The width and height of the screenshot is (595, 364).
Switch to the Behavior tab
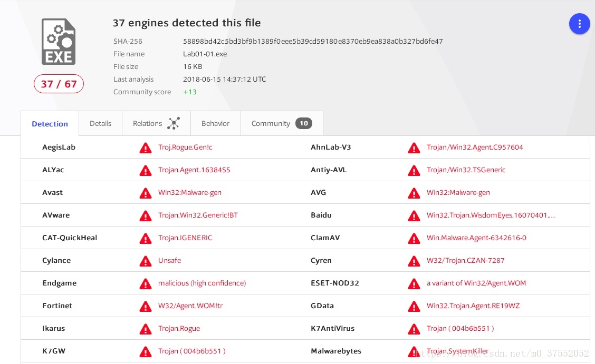pyautogui.click(x=216, y=123)
